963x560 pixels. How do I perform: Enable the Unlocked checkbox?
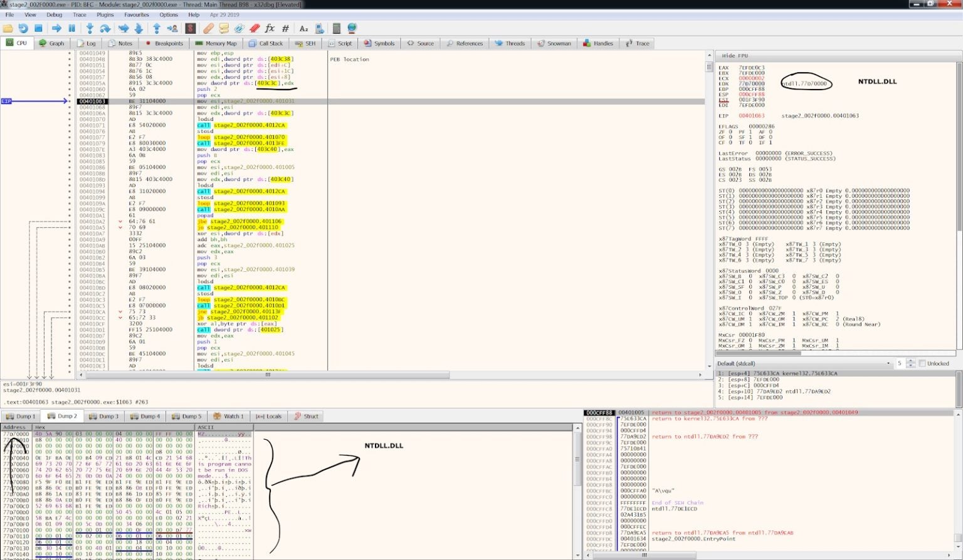click(x=922, y=363)
